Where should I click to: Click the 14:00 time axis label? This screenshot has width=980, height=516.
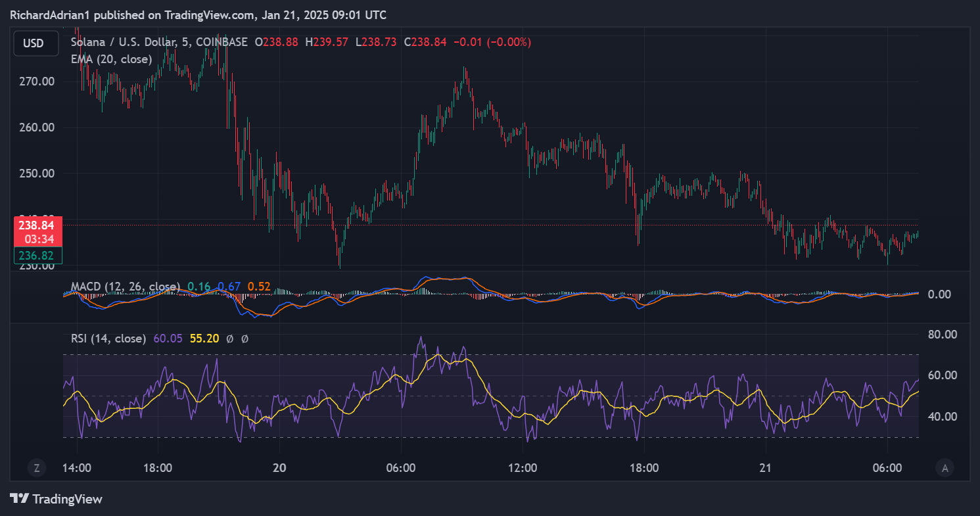coord(77,468)
